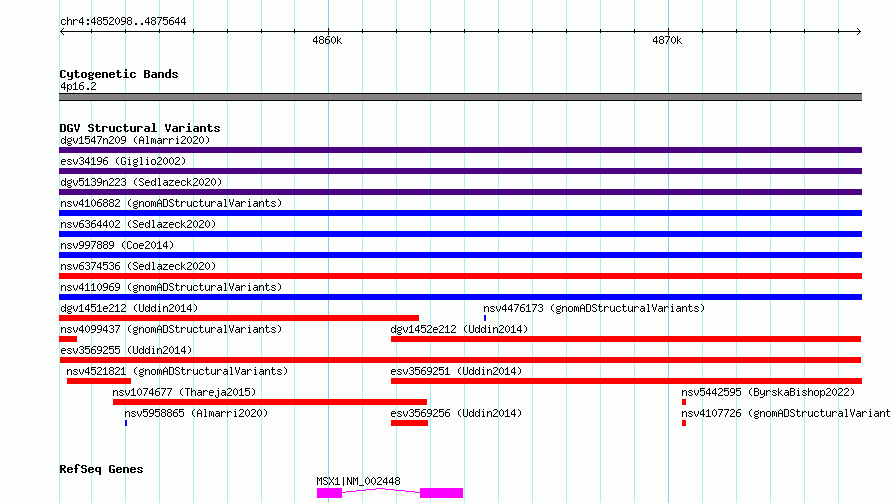Screen dimensions: 890x503
Task: Click the second MSX1 exon magenta block
Action: [442, 493]
